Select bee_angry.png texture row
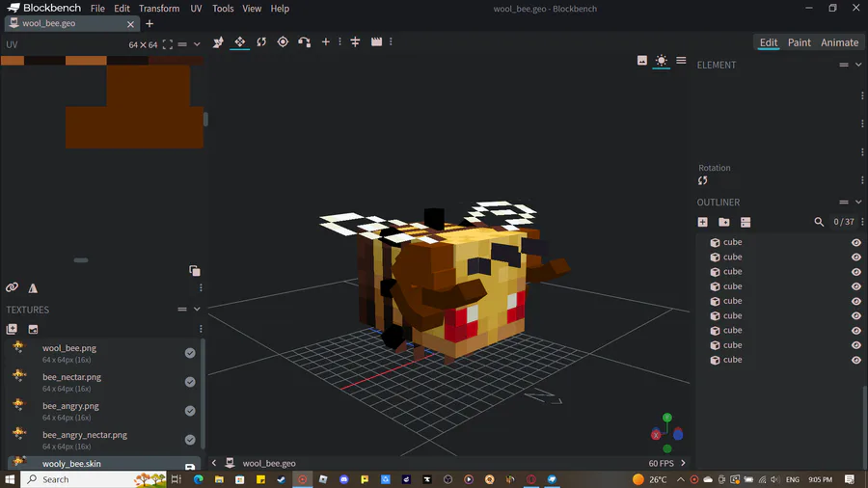Viewport: 868px width, 488px height. click(104, 411)
